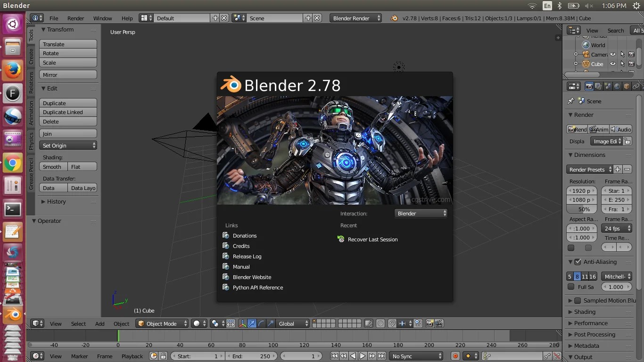Open the World properties globe tab
This screenshot has width=644, height=362.
click(617, 87)
